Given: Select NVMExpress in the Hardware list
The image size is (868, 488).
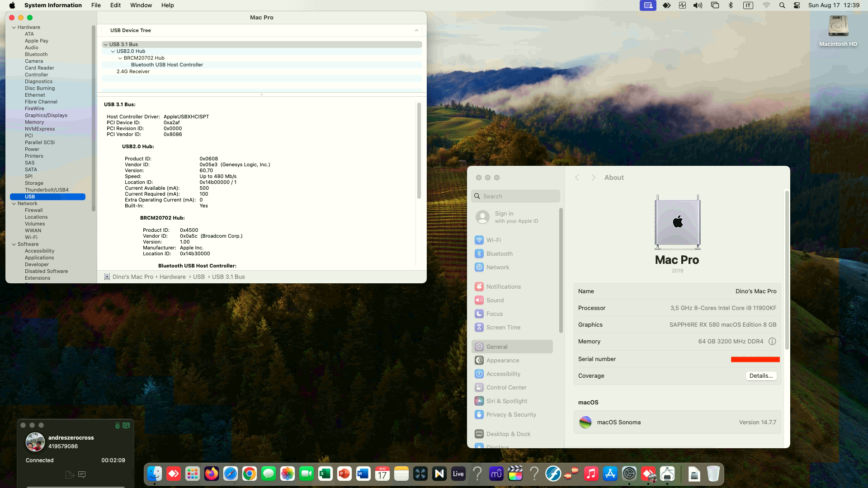Looking at the screenshot, I should pos(40,129).
